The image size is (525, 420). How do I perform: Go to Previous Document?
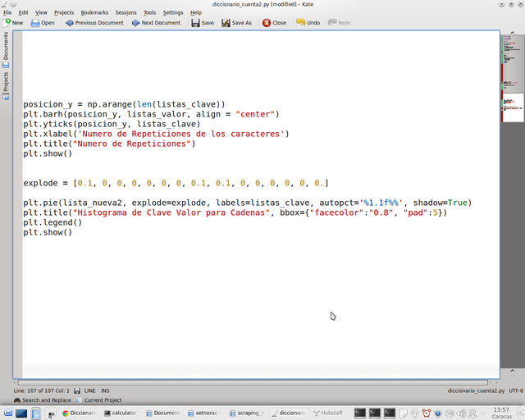coord(94,23)
